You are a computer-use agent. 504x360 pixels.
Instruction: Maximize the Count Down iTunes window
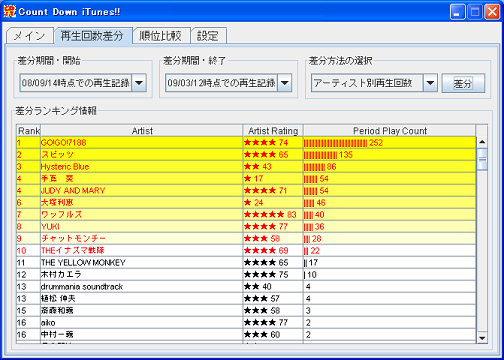[475, 12]
